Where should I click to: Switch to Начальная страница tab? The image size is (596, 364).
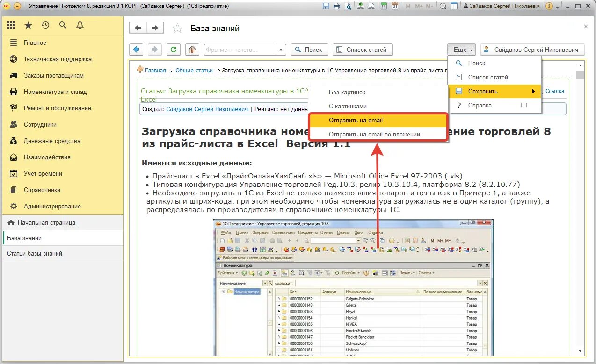point(62,222)
